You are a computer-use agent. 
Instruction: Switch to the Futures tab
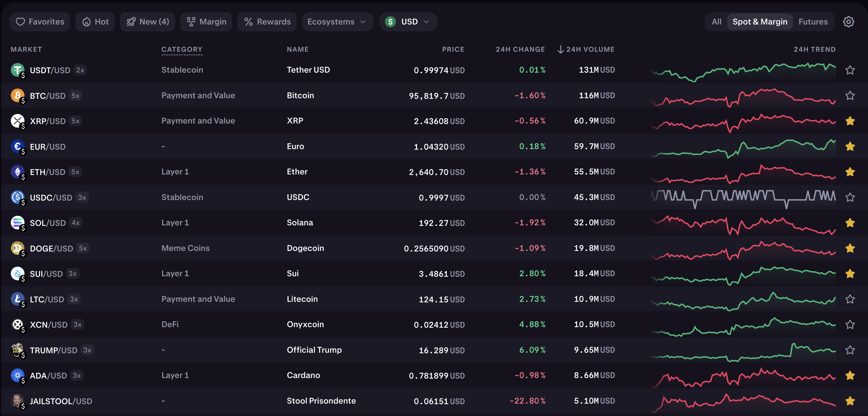click(x=813, y=22)
